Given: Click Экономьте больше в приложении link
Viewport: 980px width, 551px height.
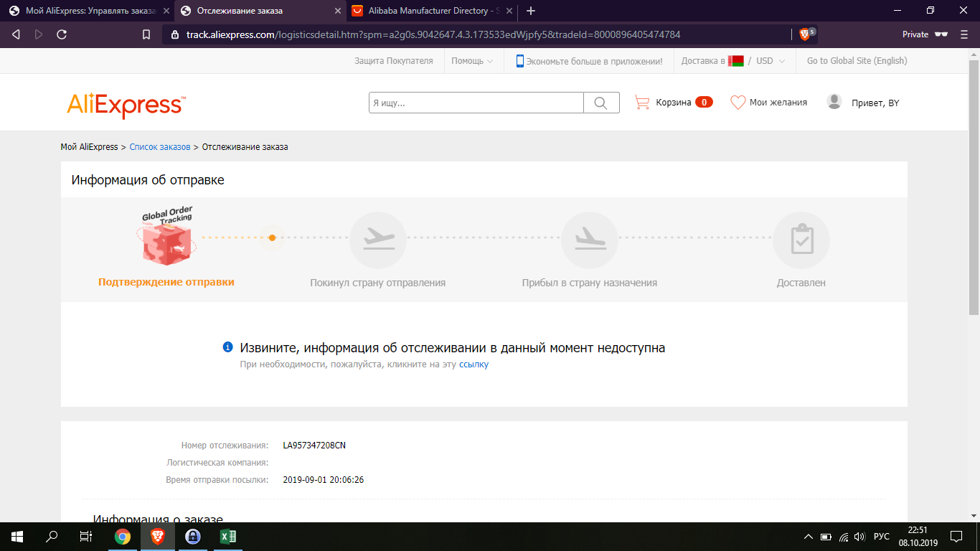Looking at the screenshot, I should 594,62.
